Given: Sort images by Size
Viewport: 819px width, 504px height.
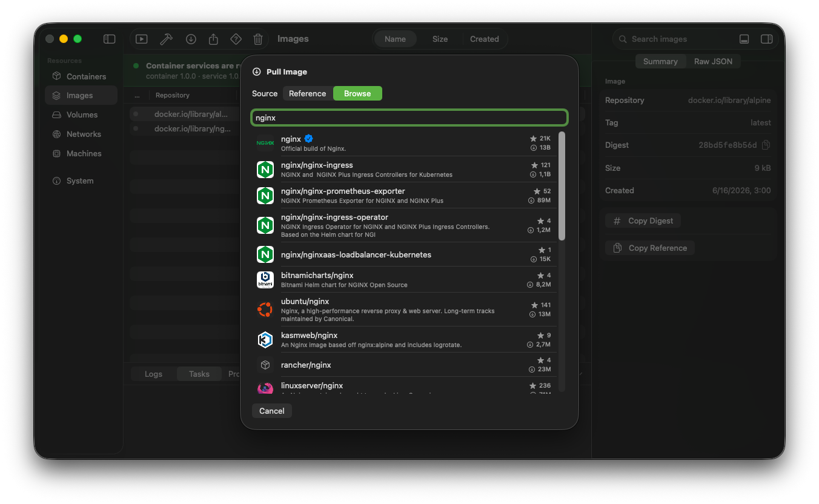Looking at the screenshot, I should click(440, 39).
